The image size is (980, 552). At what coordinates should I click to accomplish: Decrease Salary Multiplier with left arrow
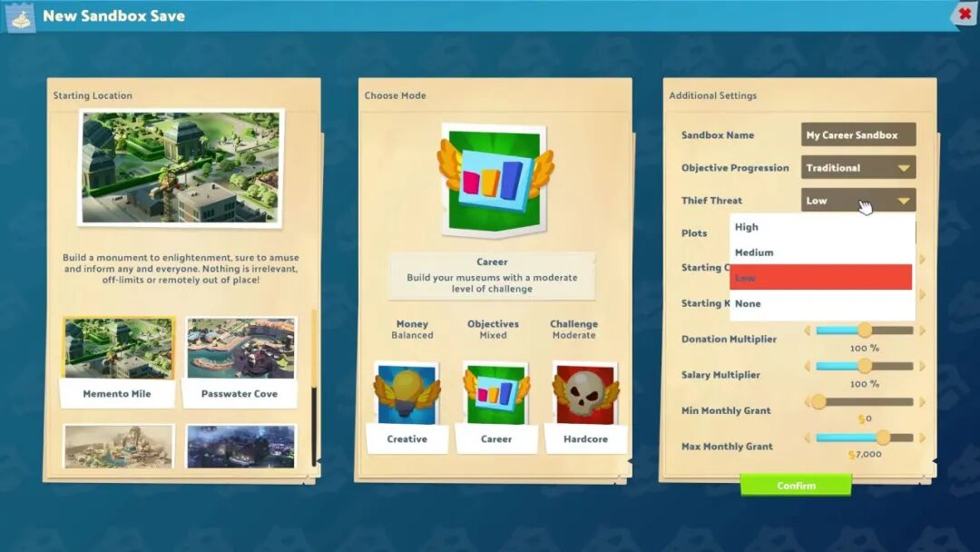(807, 366)
